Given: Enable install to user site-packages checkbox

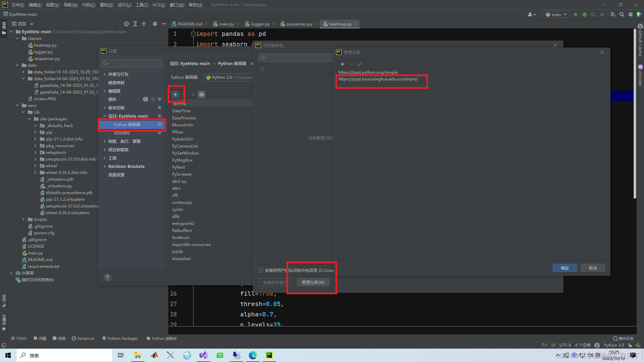Looking at the screenshot, I should coord(261,270).
